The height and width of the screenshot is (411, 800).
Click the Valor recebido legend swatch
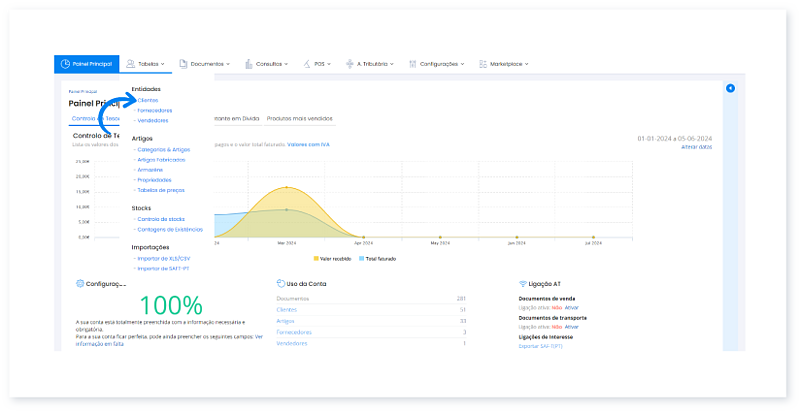point(316,258)
